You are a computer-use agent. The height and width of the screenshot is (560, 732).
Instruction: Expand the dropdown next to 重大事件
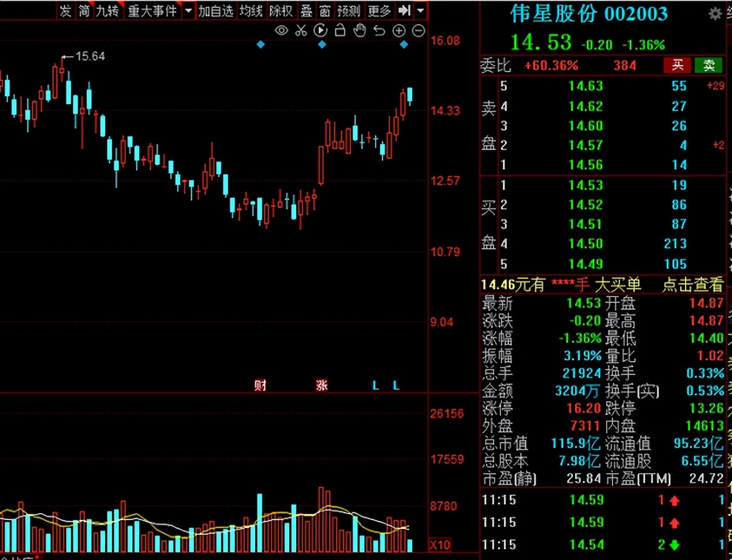point(189,10)
